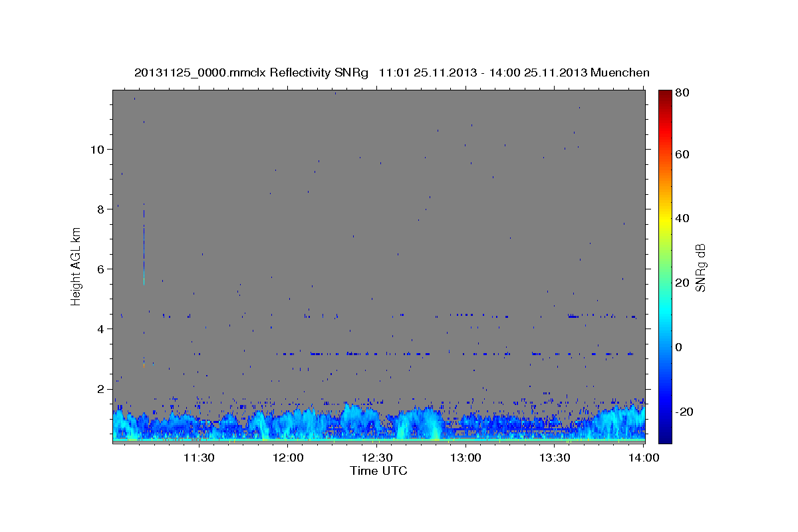Viewport: 798px width, 532px height.
Task: Click the height tick label 8
Action: [x=99, y=209]
